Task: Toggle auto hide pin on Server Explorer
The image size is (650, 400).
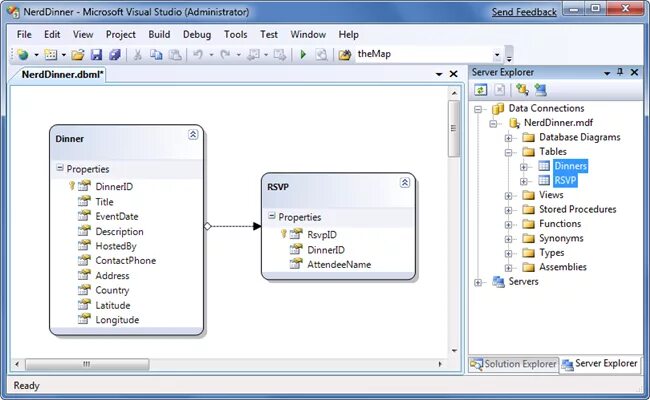Action: pyautogui.click(x=620, y=72)
